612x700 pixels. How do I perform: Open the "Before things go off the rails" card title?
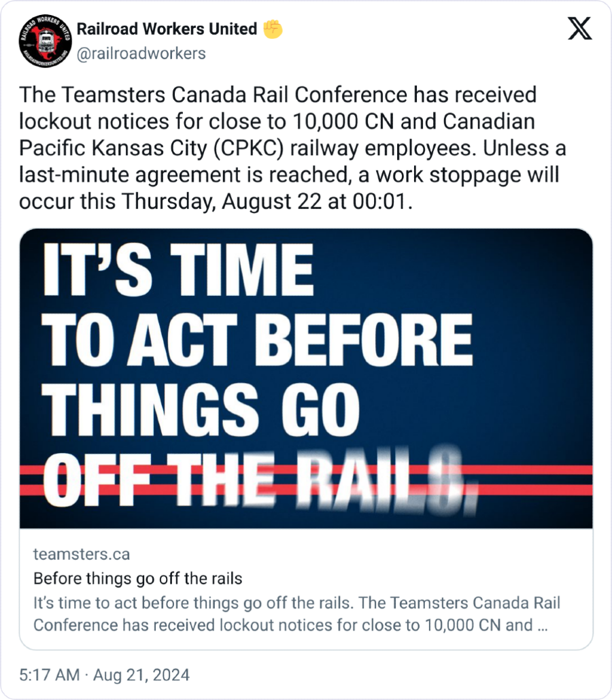coord(137,579)
